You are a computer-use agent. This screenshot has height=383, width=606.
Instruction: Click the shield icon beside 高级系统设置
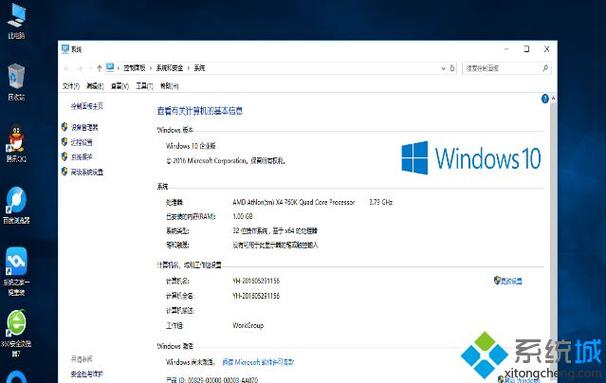(65, 171)
